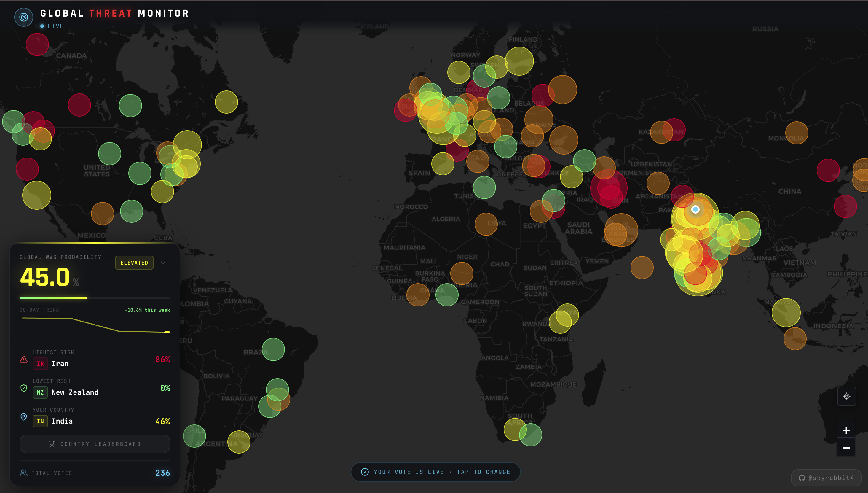
Task: Select the Iran warning triangle icon
Action: click(x=23, y=360)
